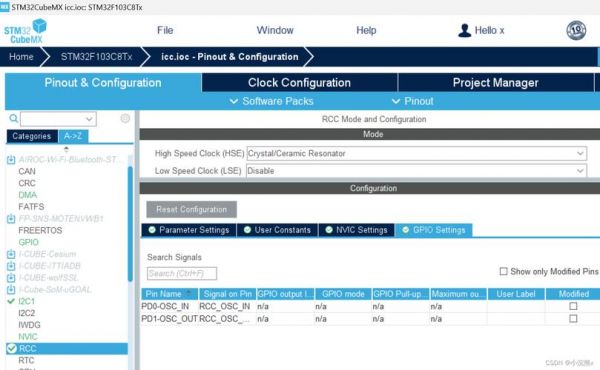Switch to Clock Configuration tab
Viewport: 600px width, 370px height.
coord(299,83)
